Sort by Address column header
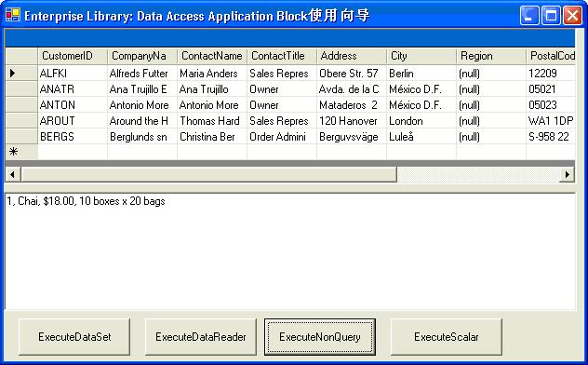 point(352,56)
